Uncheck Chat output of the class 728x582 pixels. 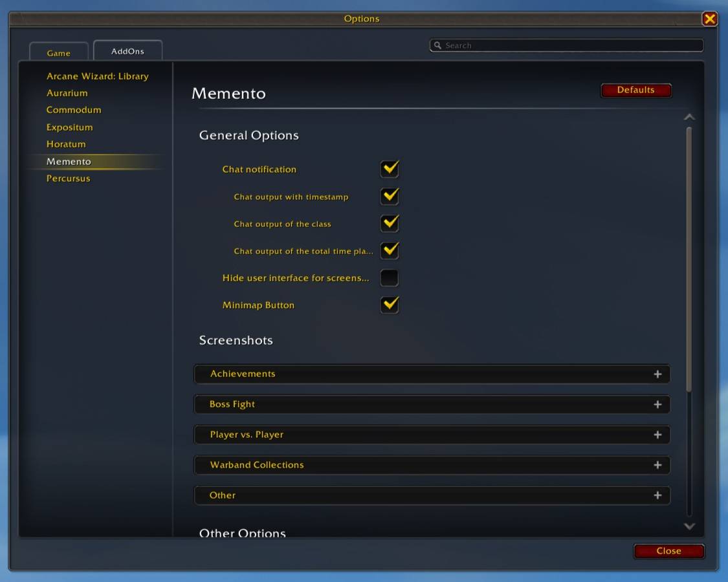[x=390, y=223]
